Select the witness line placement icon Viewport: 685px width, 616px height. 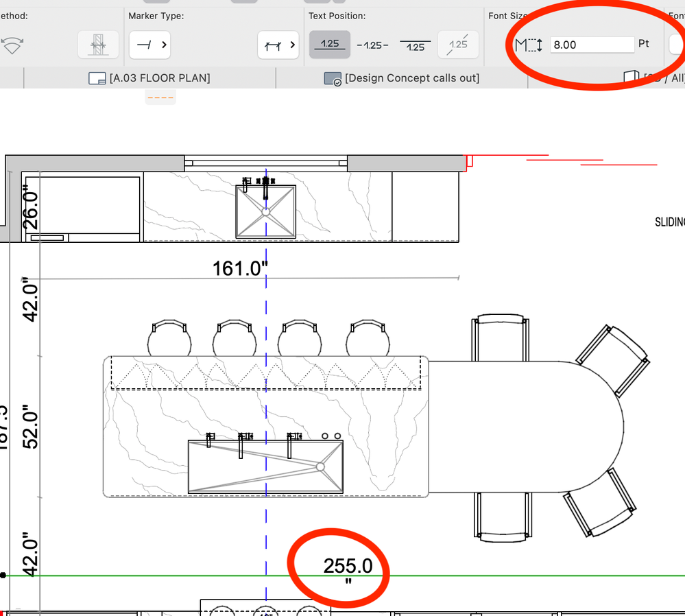pos(98,45)
